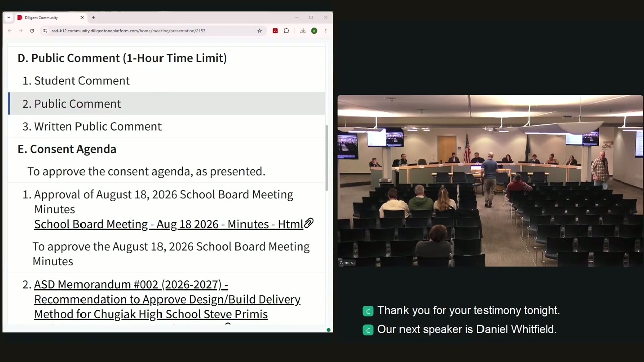Click the attachment paperclip next to Minutes - Html

(309, 223)
